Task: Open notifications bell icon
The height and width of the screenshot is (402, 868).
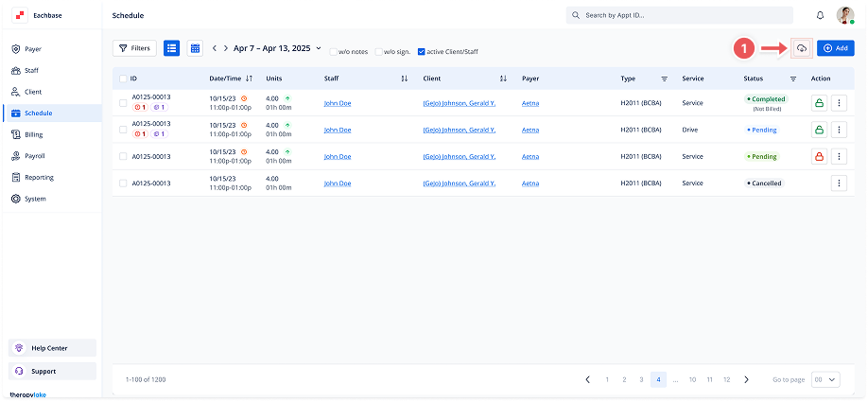Action: coord(820,16)
